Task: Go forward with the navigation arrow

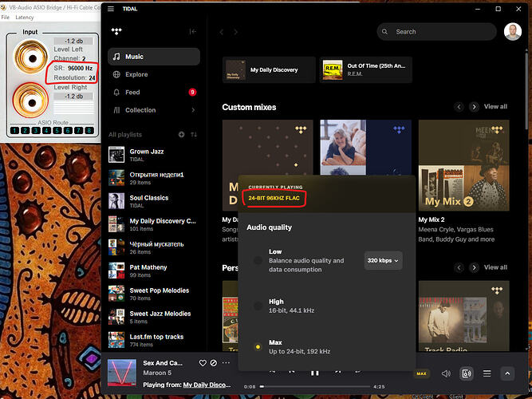Action: pyautogui.click(x=235, y=32)
